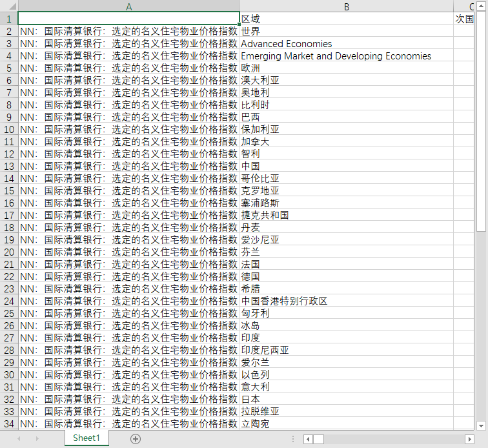Select row 34 header
488x448 pixels.
(9, 423)
